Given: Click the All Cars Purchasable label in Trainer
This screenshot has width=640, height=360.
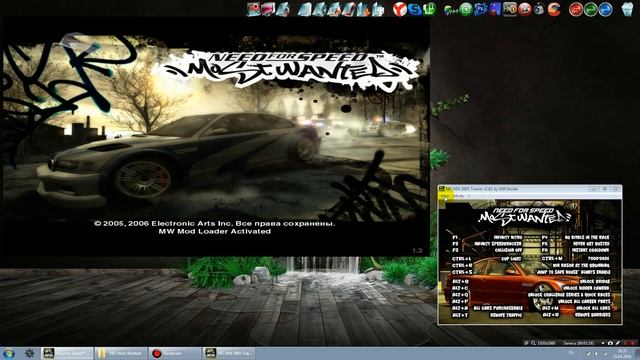Looking at the screenshot, I should [498, 308].
